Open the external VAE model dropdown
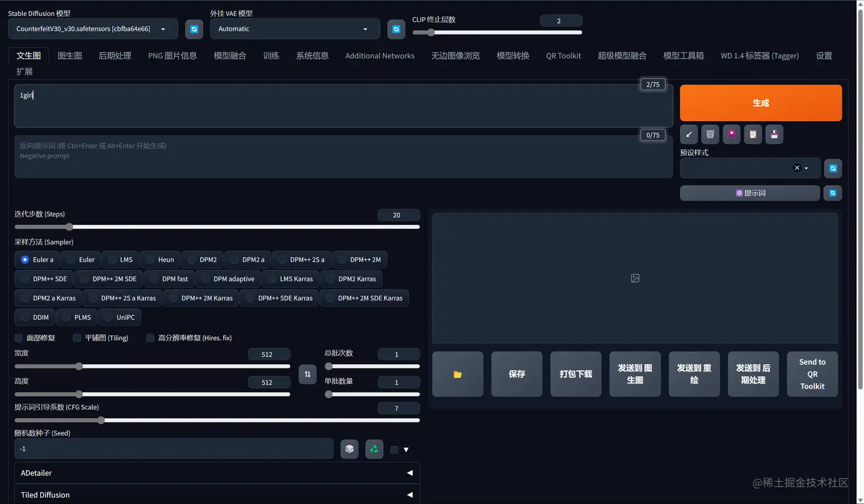 tap(295, 29)
